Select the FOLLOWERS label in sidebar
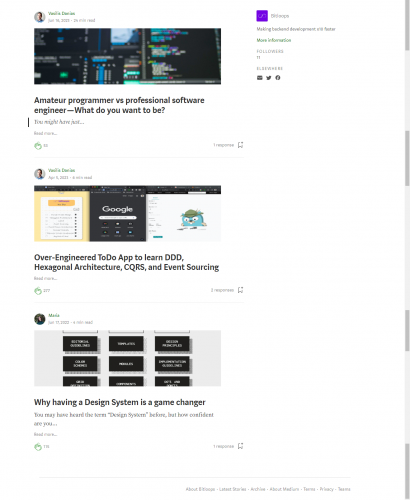This screenshot has height=500, width=410. tap(270, 51)
